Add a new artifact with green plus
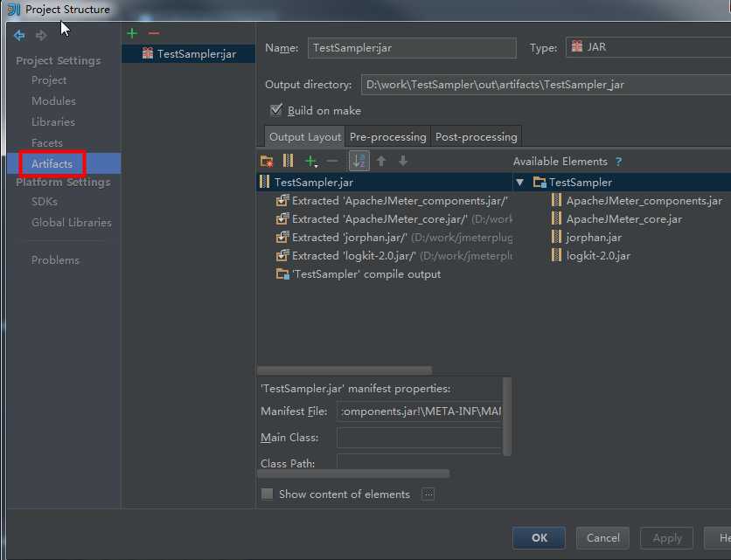 pyautogui.click(x=132, y=33)
